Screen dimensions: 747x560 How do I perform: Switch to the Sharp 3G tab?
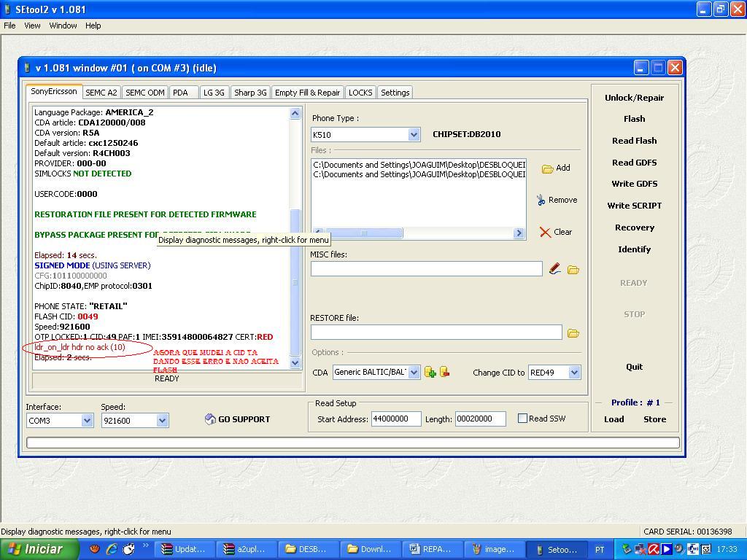(250, 93)
